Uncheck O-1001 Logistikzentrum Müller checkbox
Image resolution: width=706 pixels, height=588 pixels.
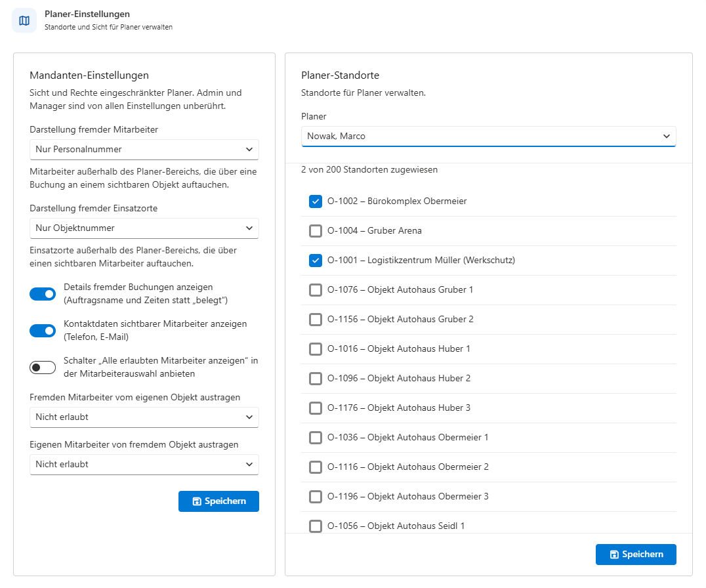pos(316,261)
